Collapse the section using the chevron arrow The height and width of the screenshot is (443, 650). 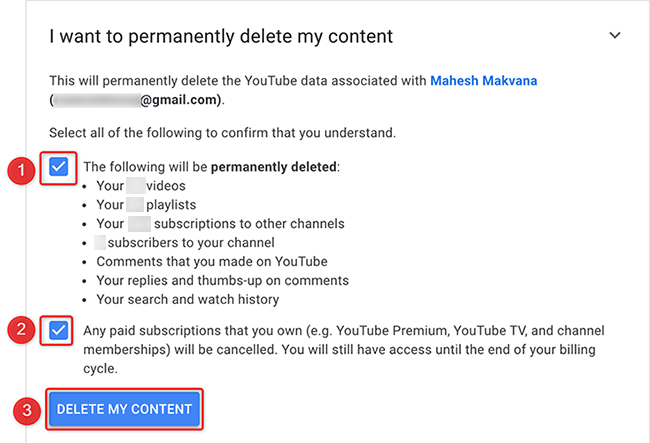[614, 36]
